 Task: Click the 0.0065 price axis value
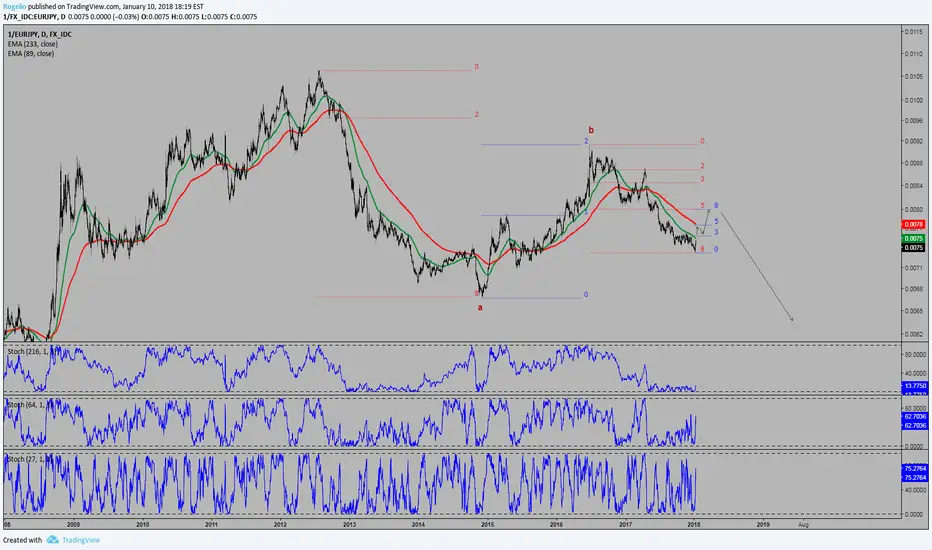pos(914,310)
